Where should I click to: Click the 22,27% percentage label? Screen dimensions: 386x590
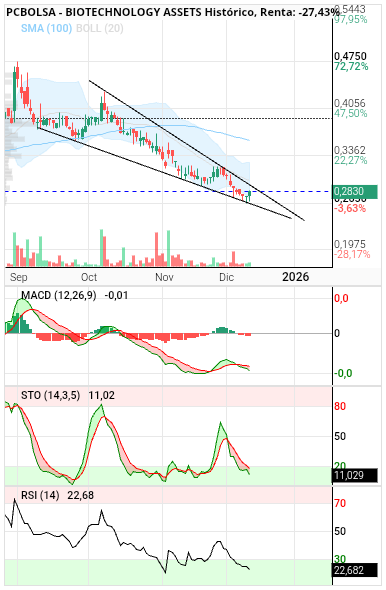[x=351, y=160]
